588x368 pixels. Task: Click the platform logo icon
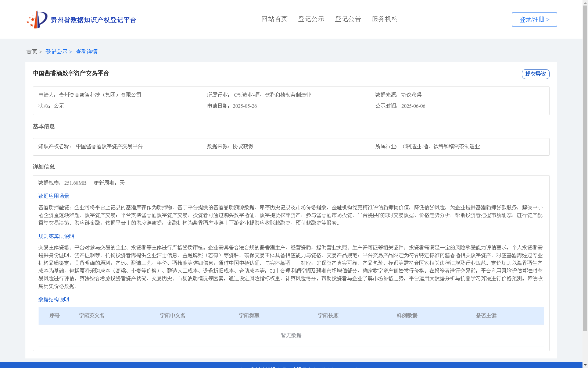point(37,20)
